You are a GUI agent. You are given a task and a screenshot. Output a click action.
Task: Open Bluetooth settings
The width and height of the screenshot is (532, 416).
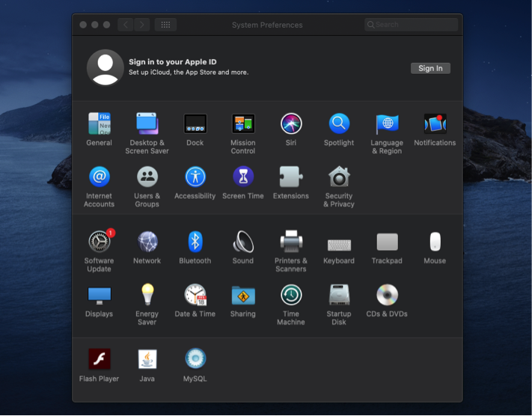(x=195, y=242)
